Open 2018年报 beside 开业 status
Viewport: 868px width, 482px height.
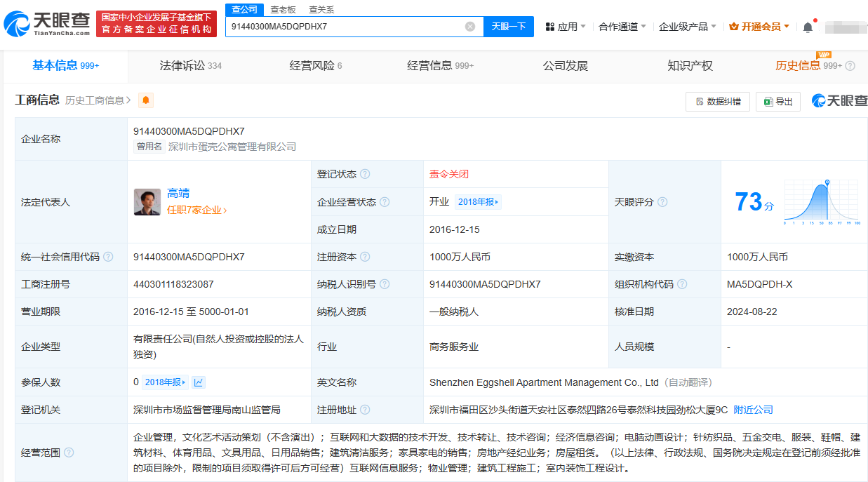coord(479,202)
